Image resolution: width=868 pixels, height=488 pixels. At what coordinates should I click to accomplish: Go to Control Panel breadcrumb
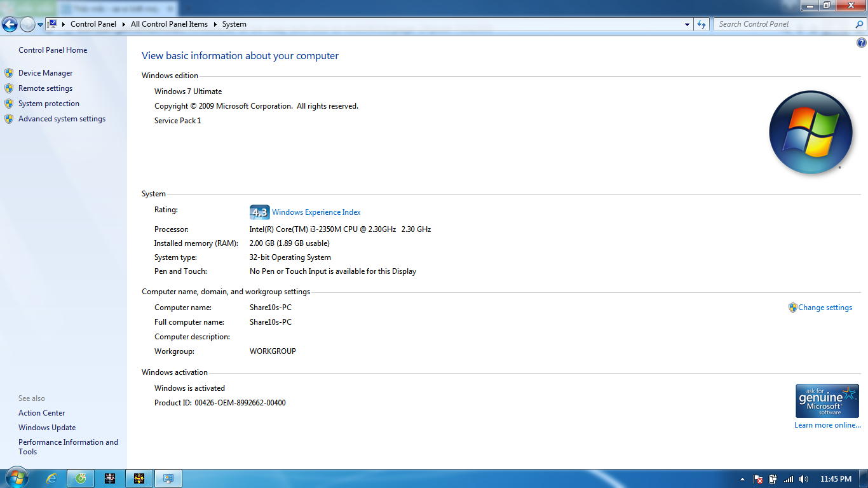tap(93, 24)
